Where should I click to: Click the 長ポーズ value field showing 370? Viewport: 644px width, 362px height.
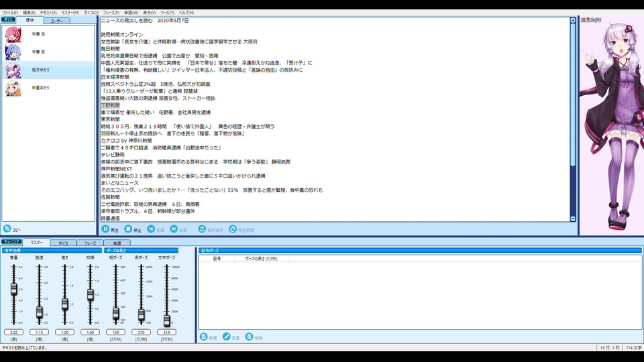141,332
